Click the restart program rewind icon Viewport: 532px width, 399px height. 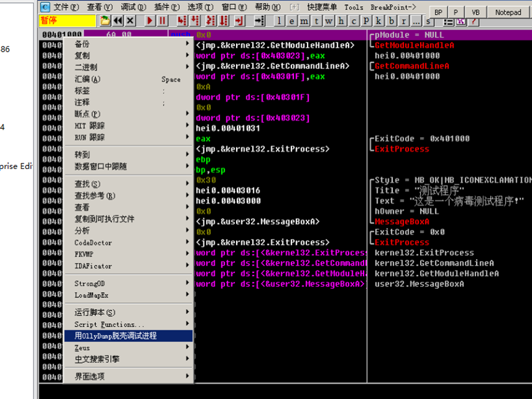tap(117, 21)
